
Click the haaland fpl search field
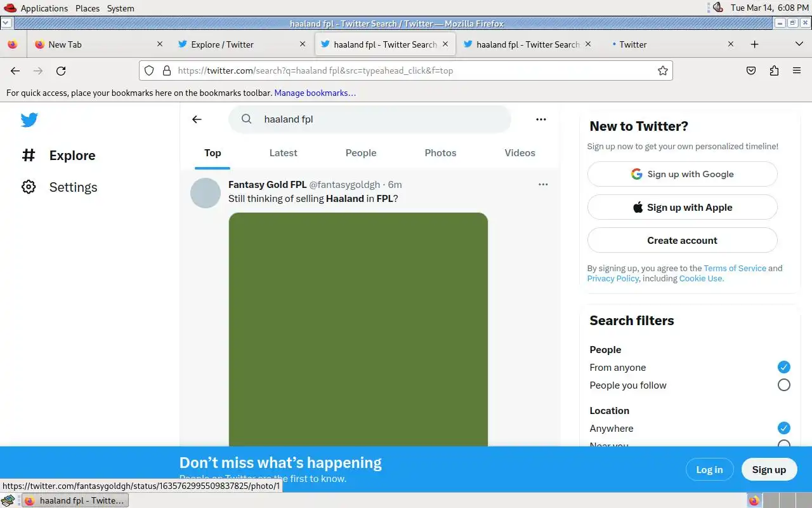(370, 119)
